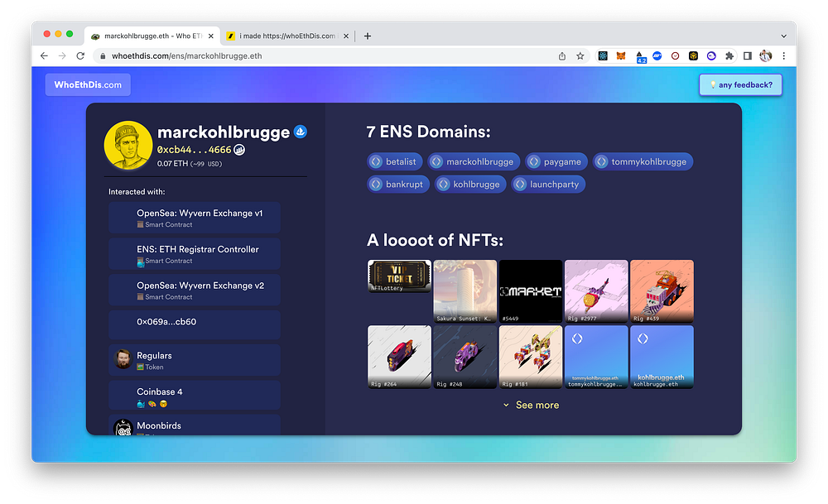
Task: Bookmark page with the star icon
Action: [580, 56]
